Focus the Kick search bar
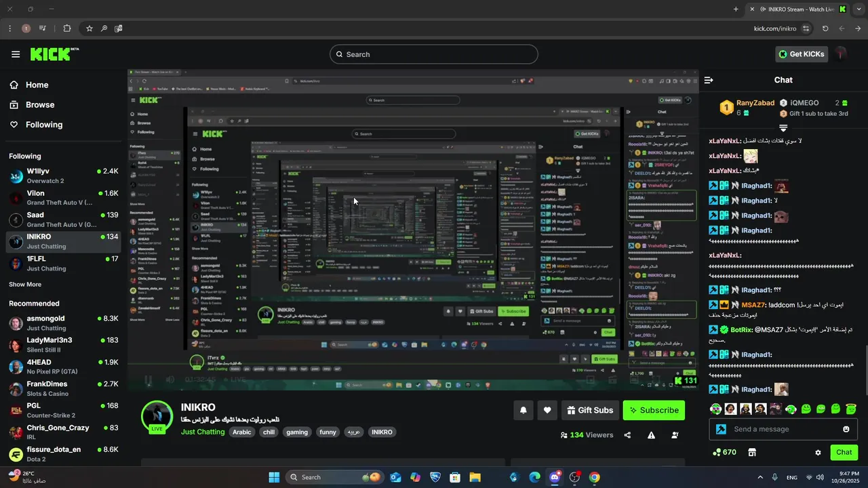Viewport: 868px width, 488px height. [434, 54]
